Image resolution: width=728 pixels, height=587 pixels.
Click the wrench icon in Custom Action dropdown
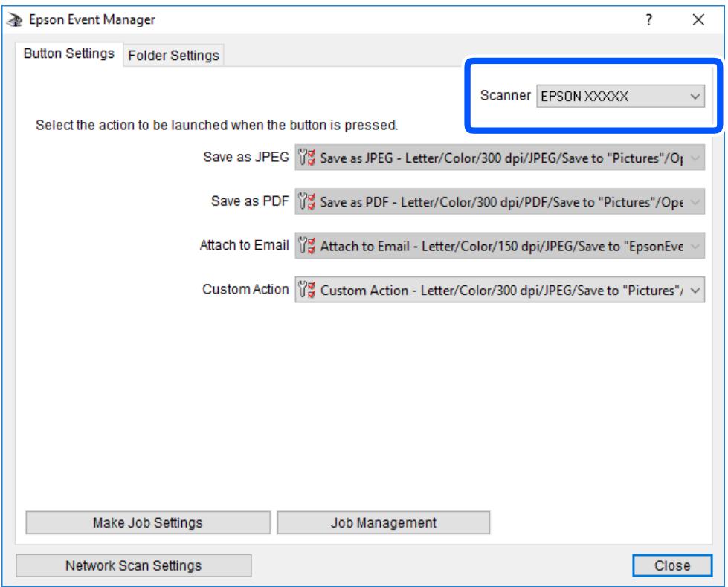[306, 290]
